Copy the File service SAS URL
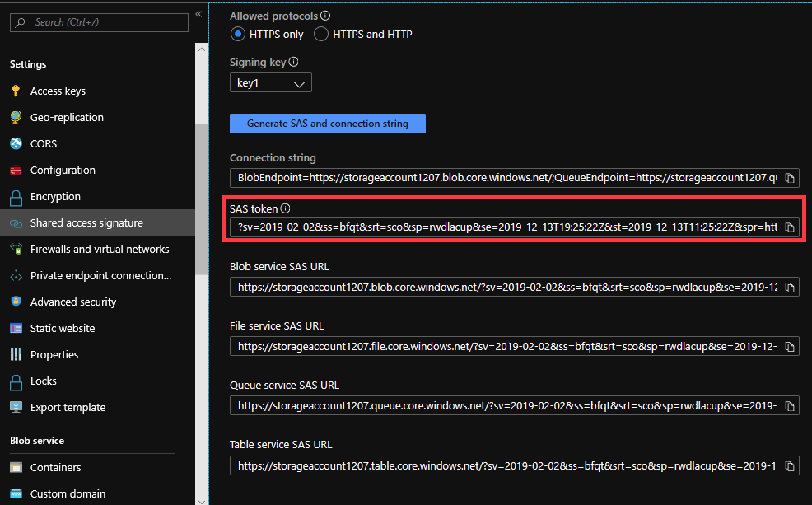Viewport: 812px width, 505px height. point(789,346)
